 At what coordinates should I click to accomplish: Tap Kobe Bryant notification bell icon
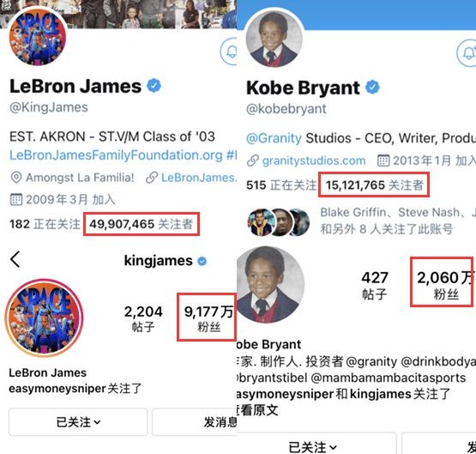pos(467,52)
